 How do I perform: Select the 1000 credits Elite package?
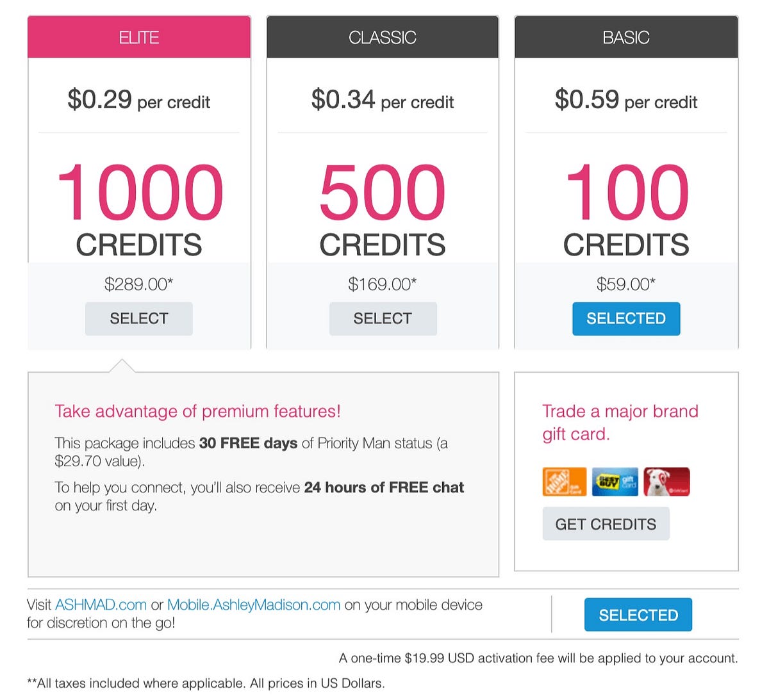(x=139, y=318)
